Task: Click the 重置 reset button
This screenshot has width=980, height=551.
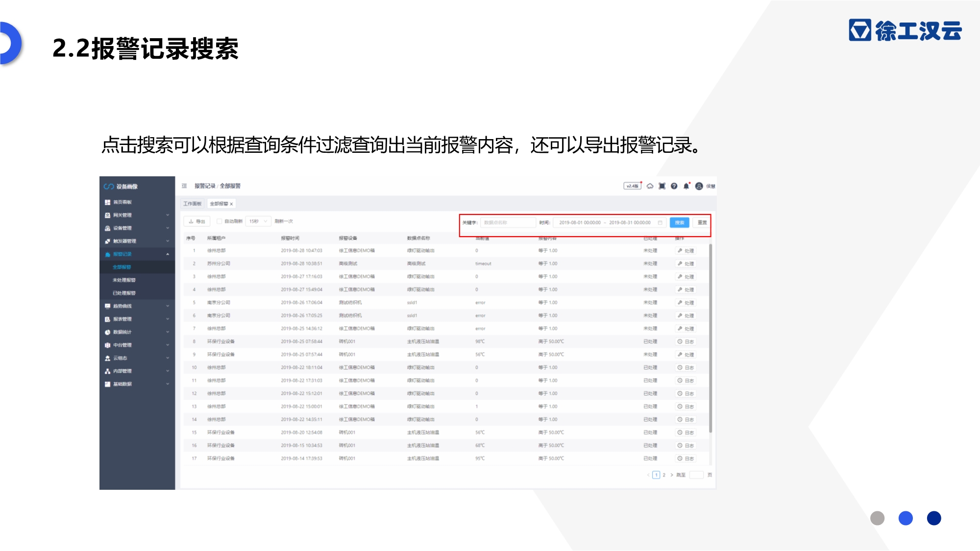Action: (702, 223)
